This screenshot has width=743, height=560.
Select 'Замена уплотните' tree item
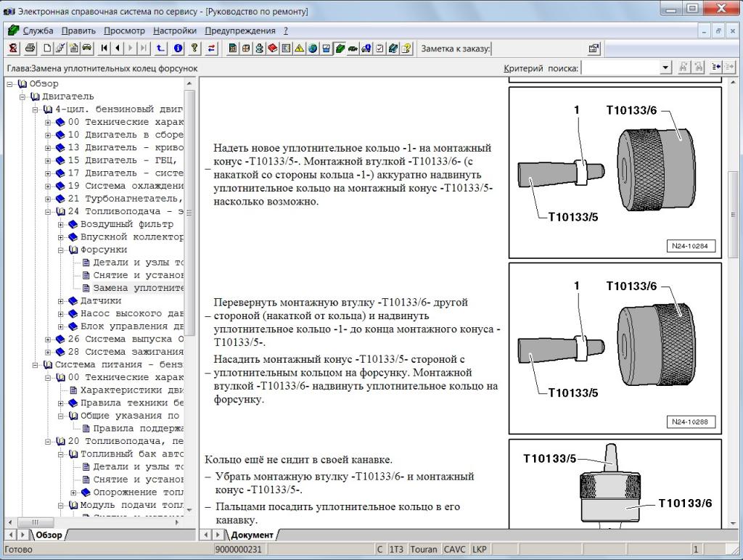click(x=139, y=288)
